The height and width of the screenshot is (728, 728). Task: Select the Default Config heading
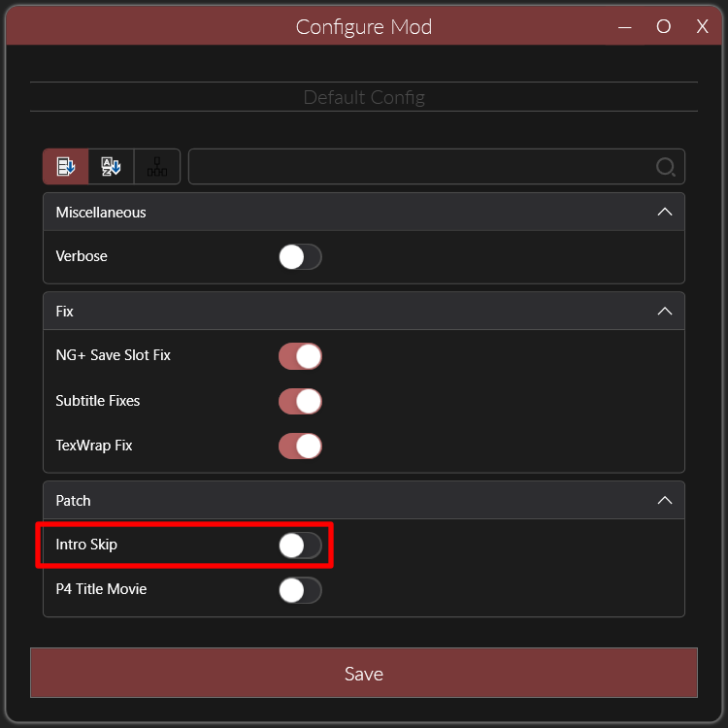364,97
